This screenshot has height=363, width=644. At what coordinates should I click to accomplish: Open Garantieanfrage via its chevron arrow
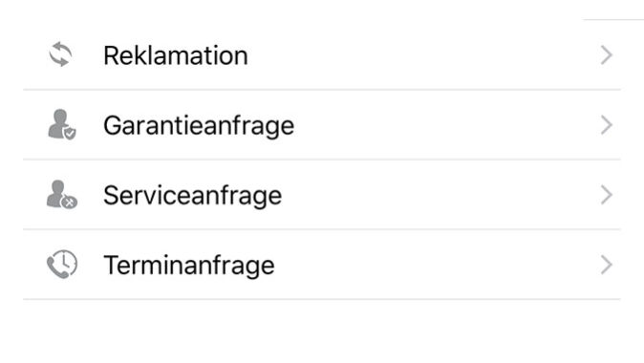pos(607,125)
